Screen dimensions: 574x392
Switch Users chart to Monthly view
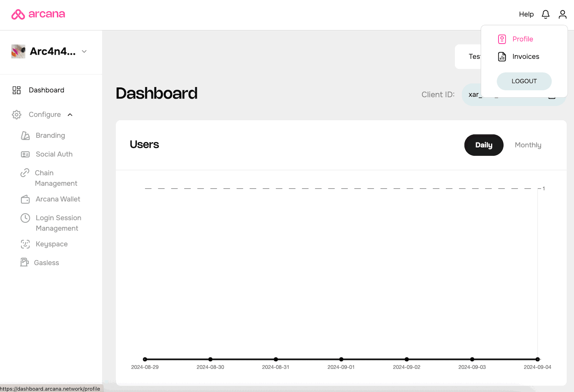[528, 145]
